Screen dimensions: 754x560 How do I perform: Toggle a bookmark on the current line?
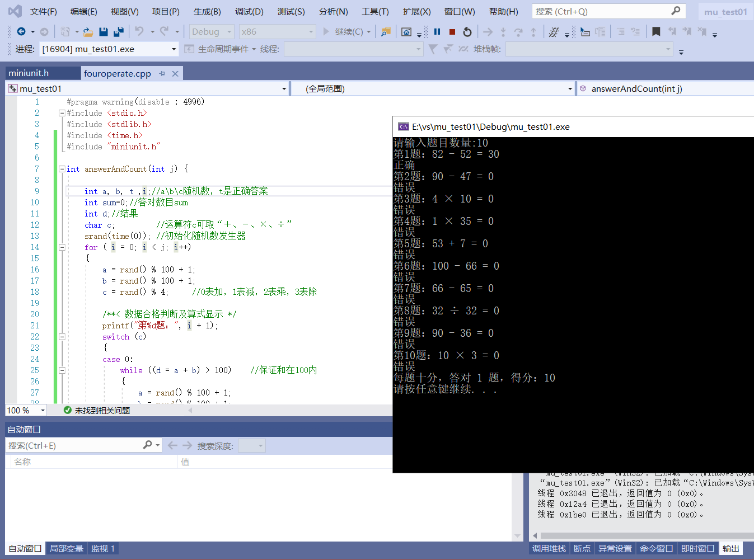656,32
